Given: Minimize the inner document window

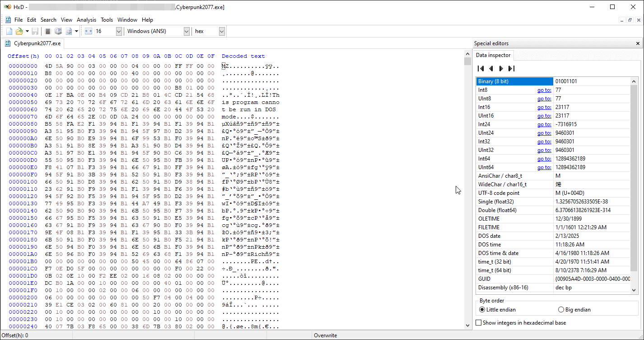Looking at the screenshot, I should [x=622, y=20].
